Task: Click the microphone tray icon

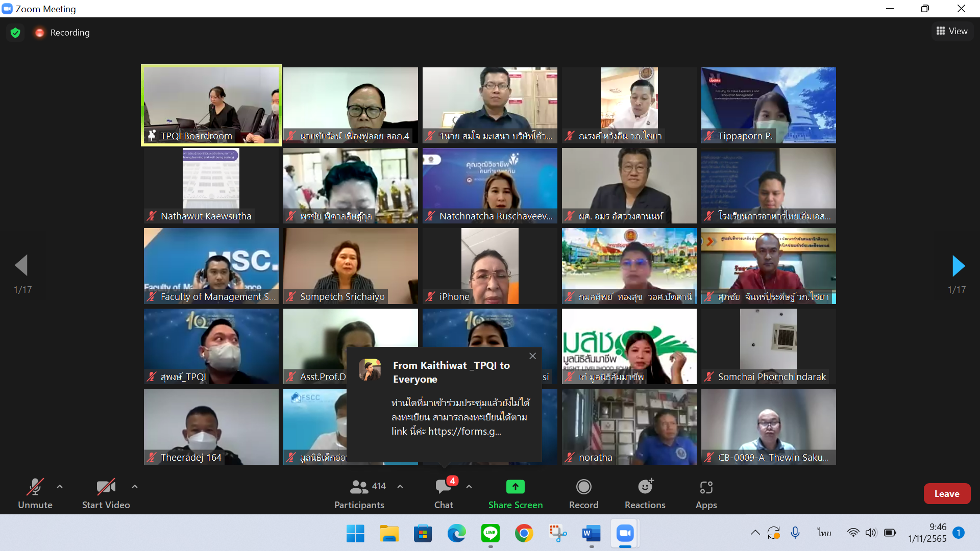Action: [795, 533]
